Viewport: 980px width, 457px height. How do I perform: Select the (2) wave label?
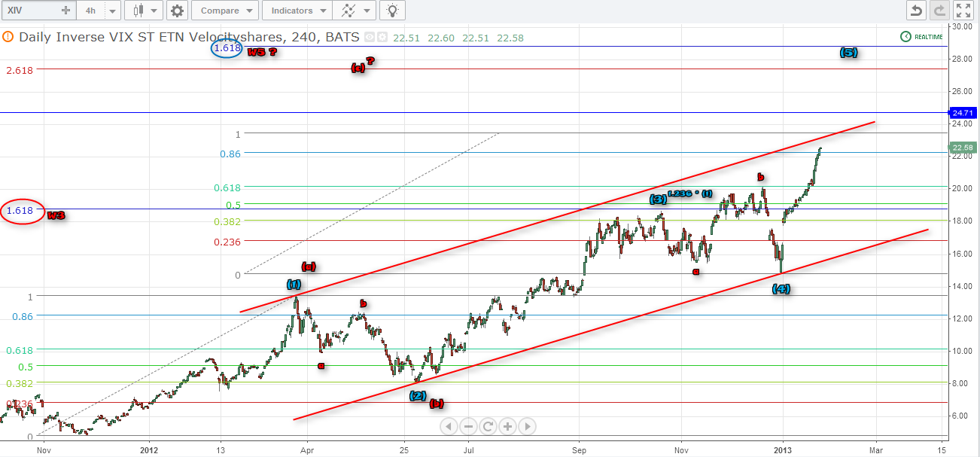(418, 396)
